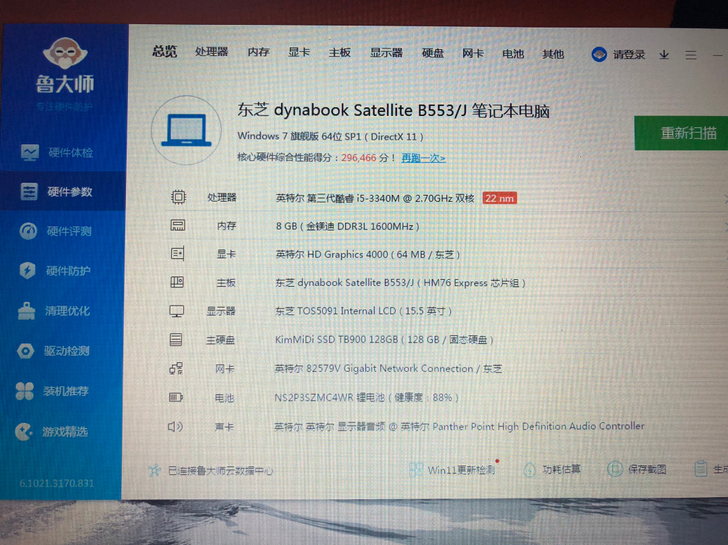Open 驱动检测 driver detection
This screenshot has width=728, height=545.
(x=53, y=350)
